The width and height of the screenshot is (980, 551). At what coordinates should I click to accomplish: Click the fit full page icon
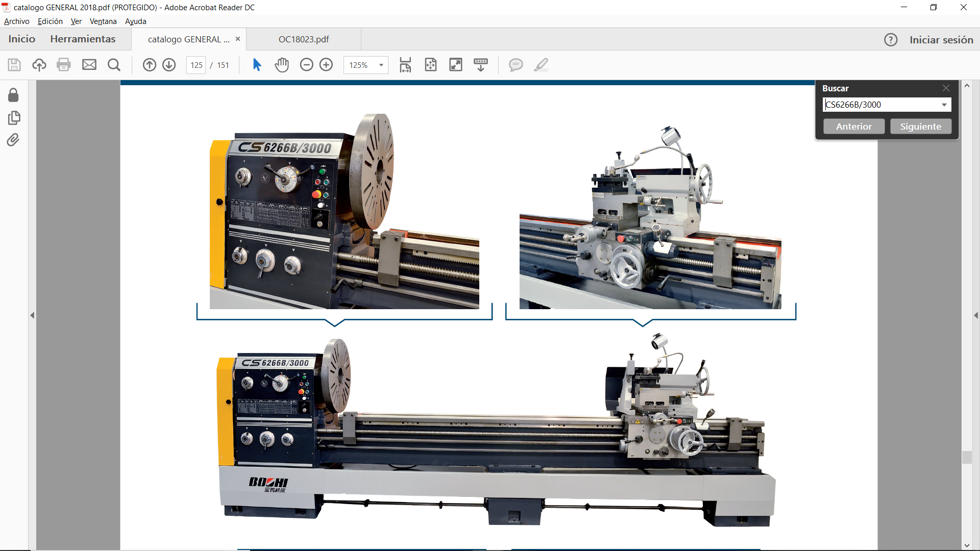tap(431, 65)
